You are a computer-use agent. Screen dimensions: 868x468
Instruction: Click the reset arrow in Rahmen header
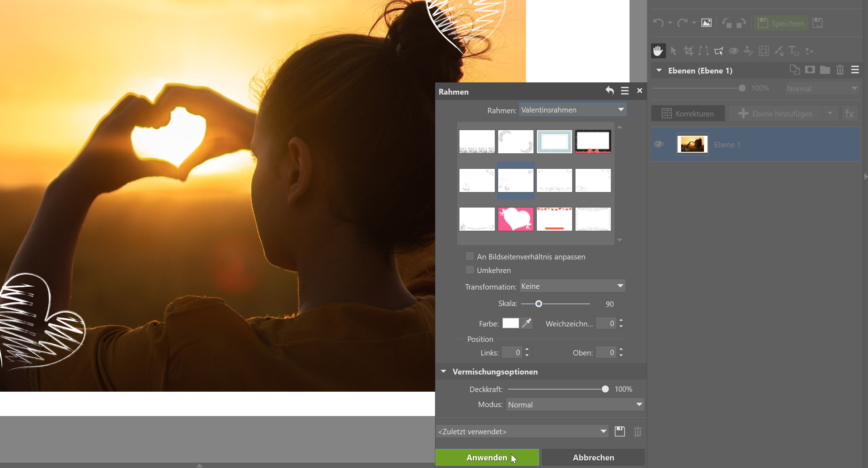tap(609, 91)
